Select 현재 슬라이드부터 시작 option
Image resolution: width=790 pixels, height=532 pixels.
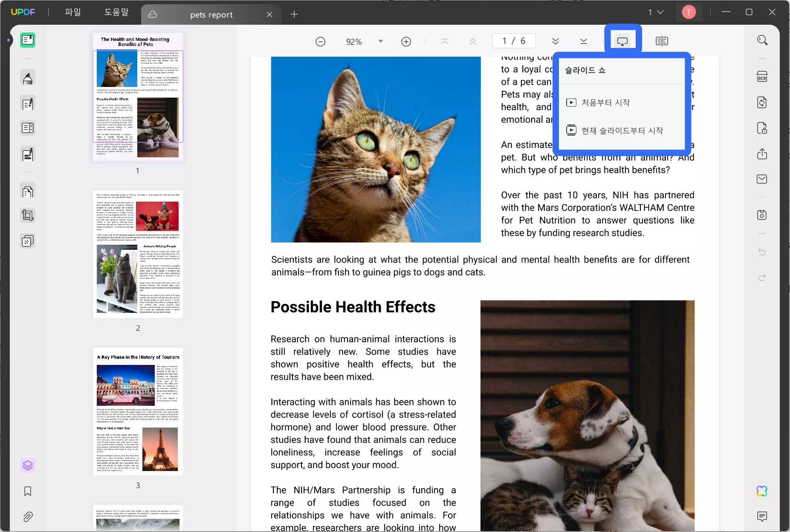point(614,130)
